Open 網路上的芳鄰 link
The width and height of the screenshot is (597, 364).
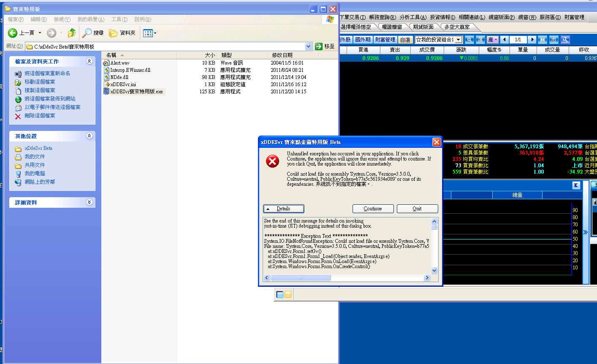[x=40, y=182]
